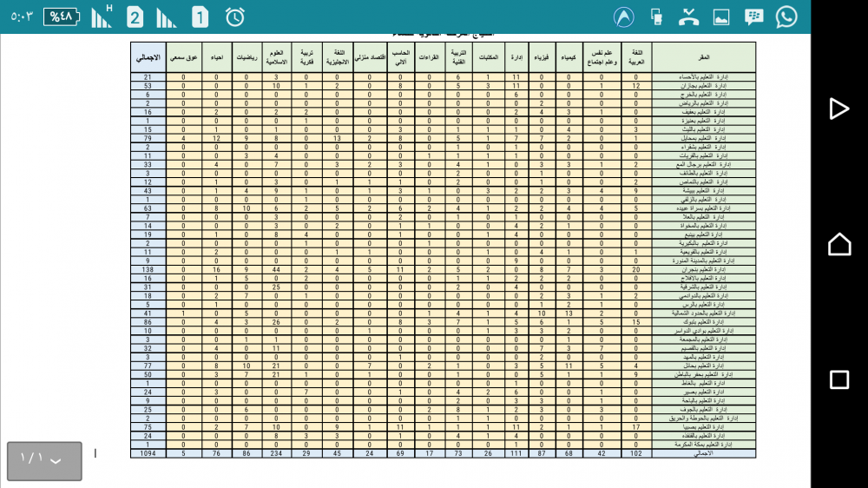Click the row label إدارة التعليم بحائل
This screenshot has height=488, width=868.
tap(704, 366)
